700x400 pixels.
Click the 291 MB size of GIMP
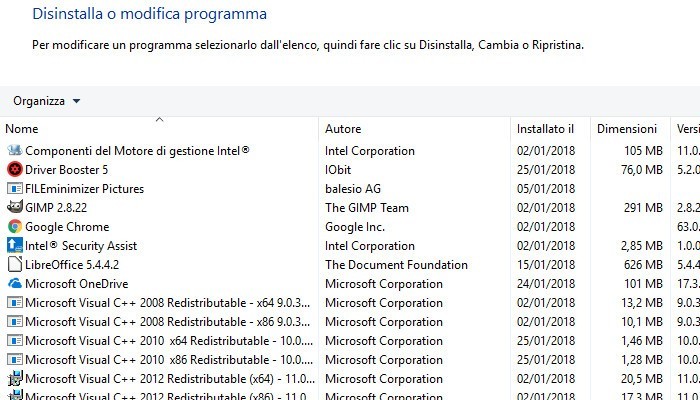tap(643, 208)
